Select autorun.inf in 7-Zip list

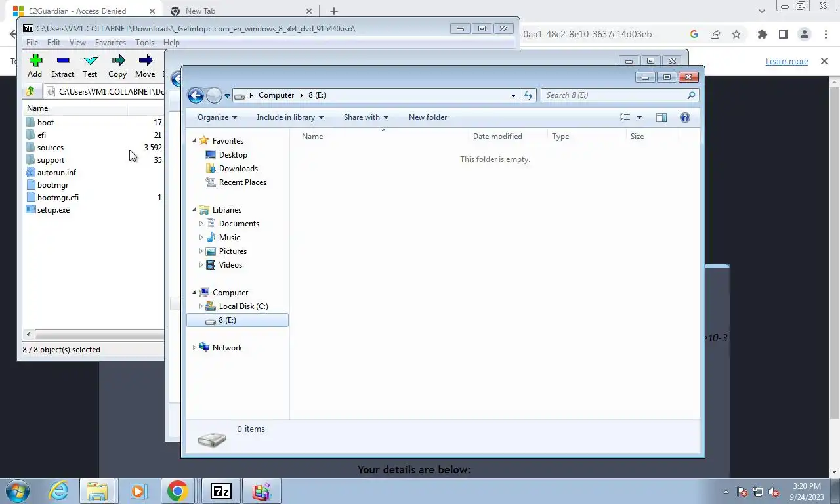[x=56, y=172]
